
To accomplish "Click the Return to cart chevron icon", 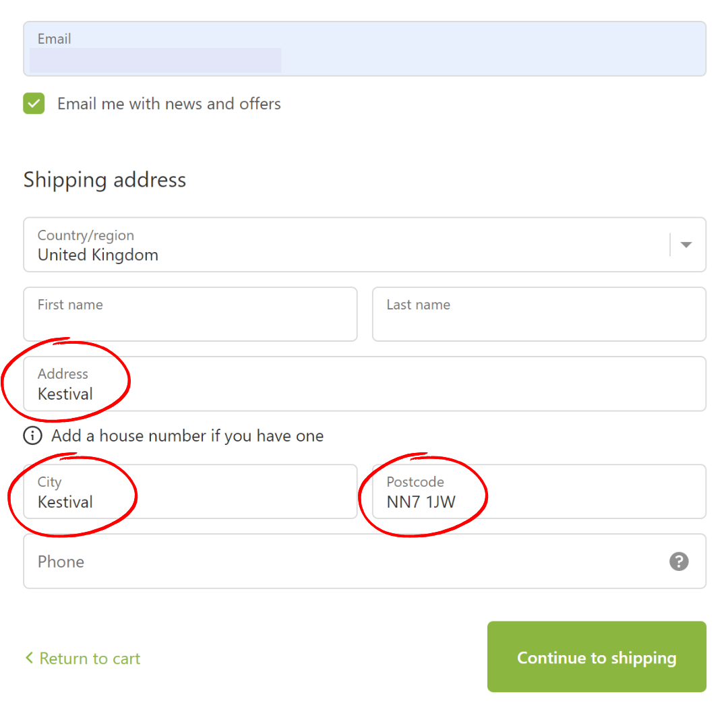I will 29,657.
